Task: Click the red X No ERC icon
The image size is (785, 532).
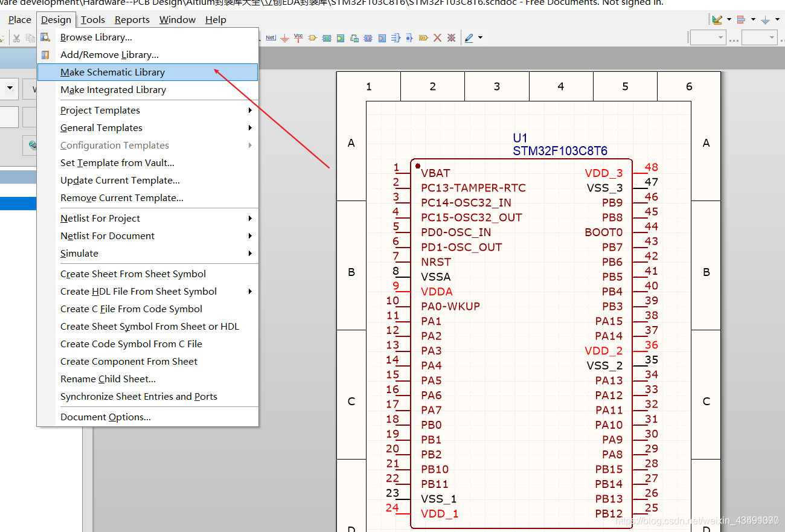Action: pos(437,37)
